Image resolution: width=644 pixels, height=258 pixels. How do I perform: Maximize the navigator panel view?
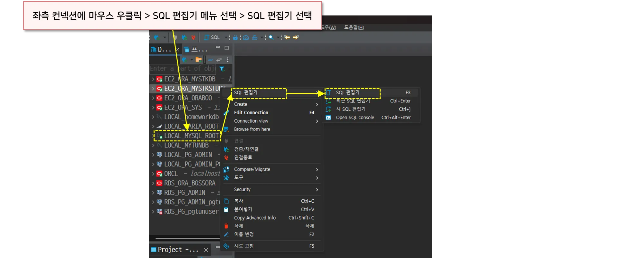click(x=227, y=48)
